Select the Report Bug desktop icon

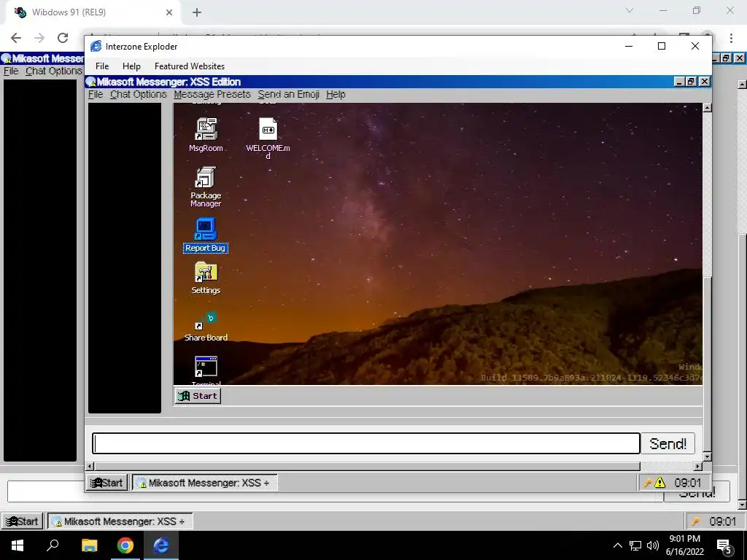point(206,236)
